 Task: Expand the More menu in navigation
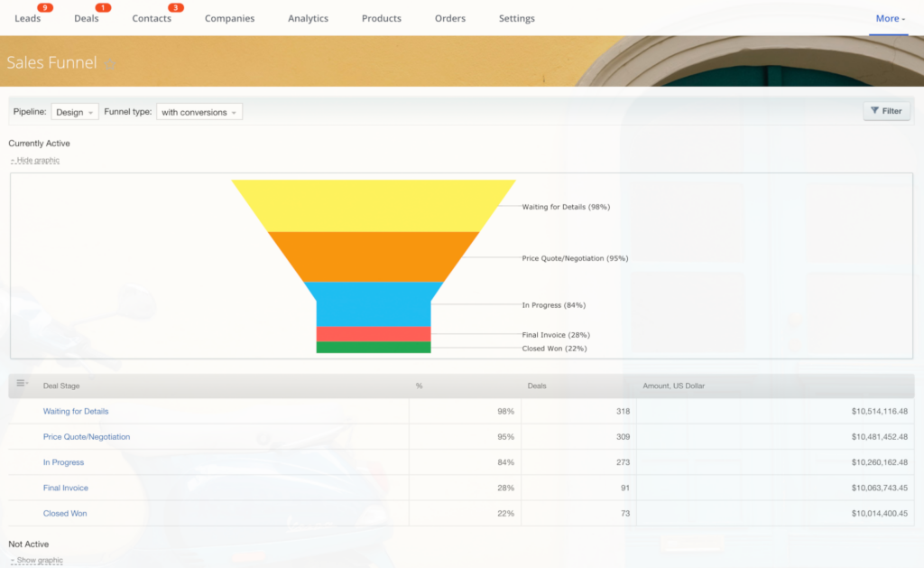pyautogui.click(x=890, y=18)
